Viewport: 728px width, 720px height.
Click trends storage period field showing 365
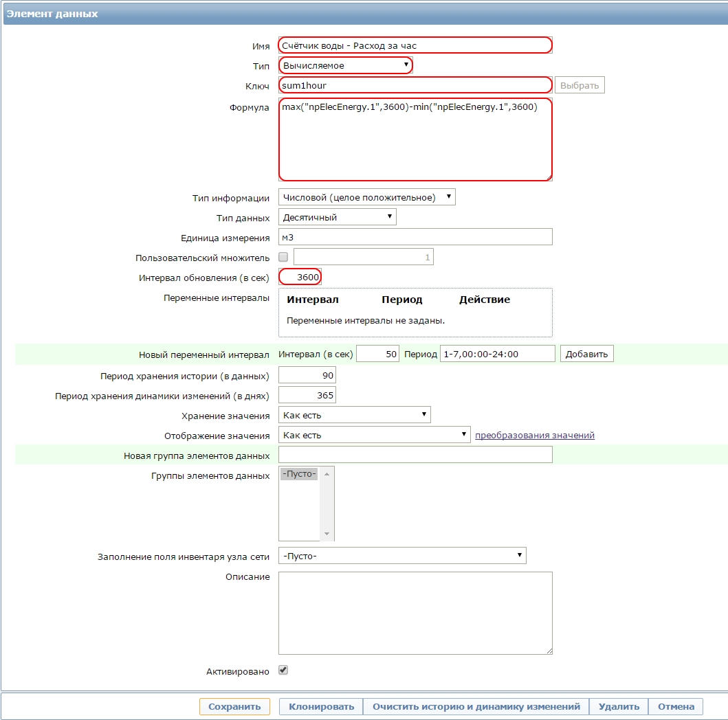click(x=307, y=395)
